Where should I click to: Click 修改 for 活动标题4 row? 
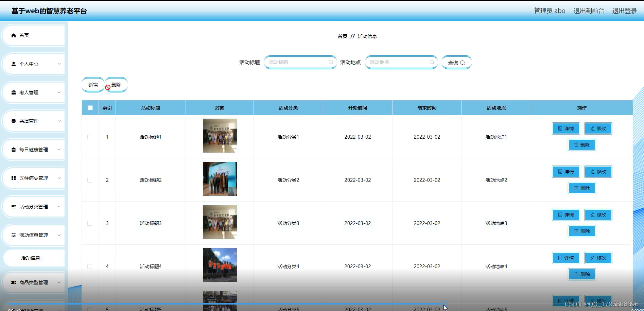tap(598, 258)
